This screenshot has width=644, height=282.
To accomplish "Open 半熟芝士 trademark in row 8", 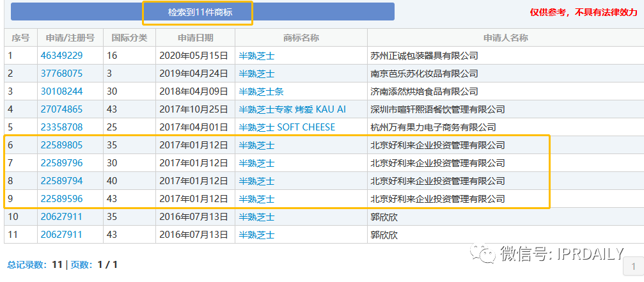I will pyautogui.click(x=256, y=181).
